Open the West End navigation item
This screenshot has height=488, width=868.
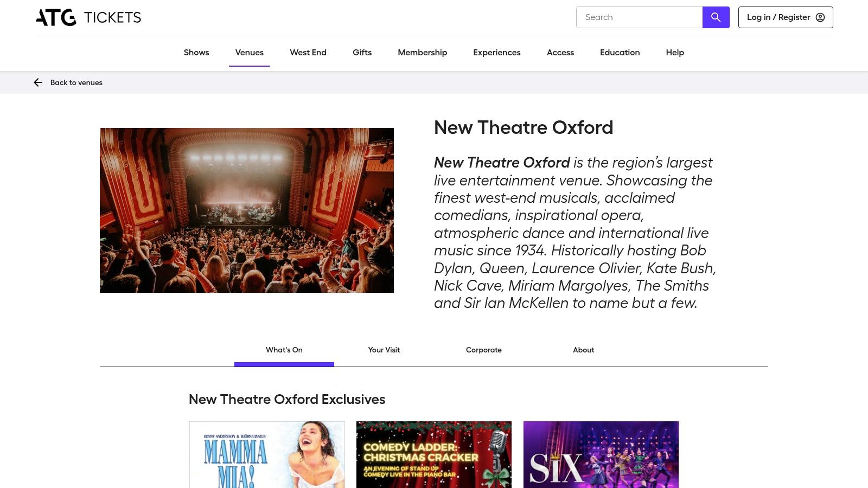point(308,53)
